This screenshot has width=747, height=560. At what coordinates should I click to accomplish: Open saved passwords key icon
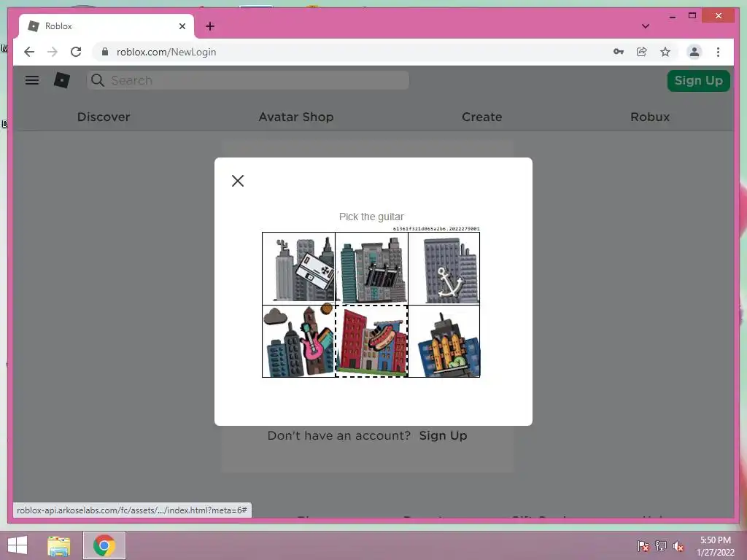pyautogui.click(x=619, y=52)
